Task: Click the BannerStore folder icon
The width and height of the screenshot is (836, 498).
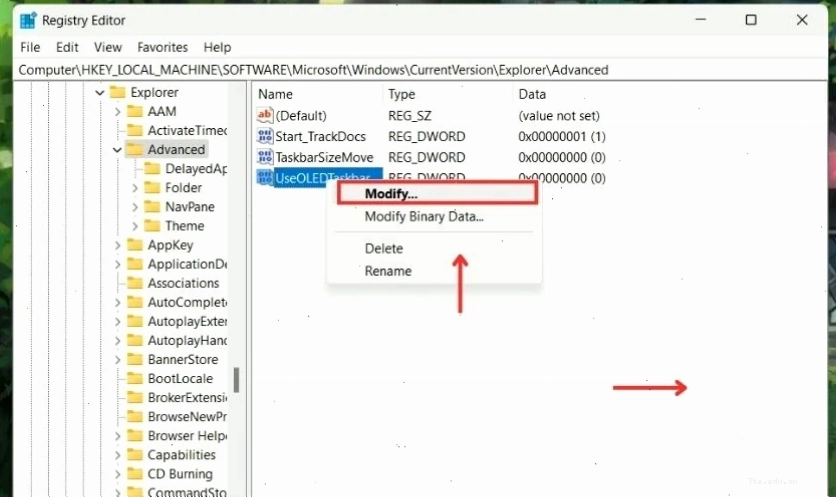Action: pos(135,359)
